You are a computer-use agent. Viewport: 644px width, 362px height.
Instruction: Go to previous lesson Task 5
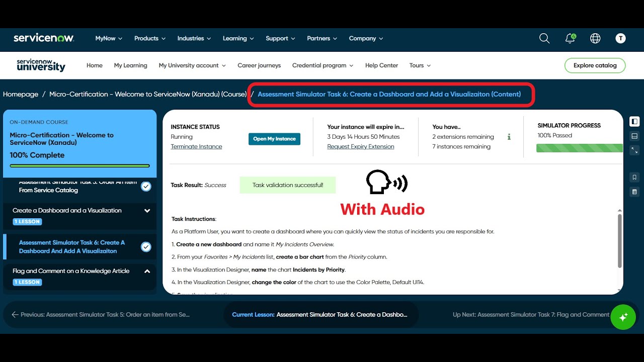[101, 315]
